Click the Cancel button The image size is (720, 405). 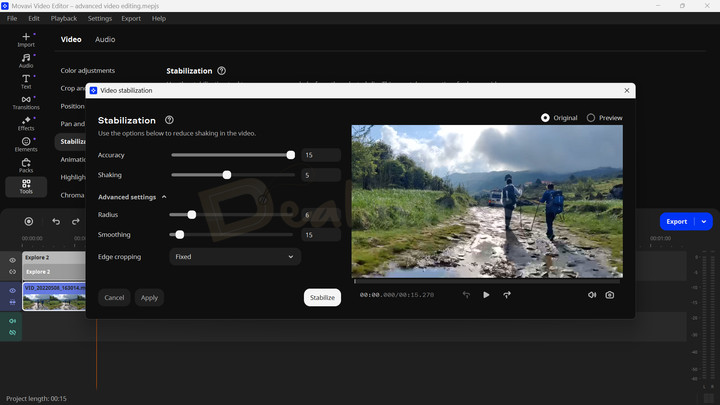coord(114,297)
